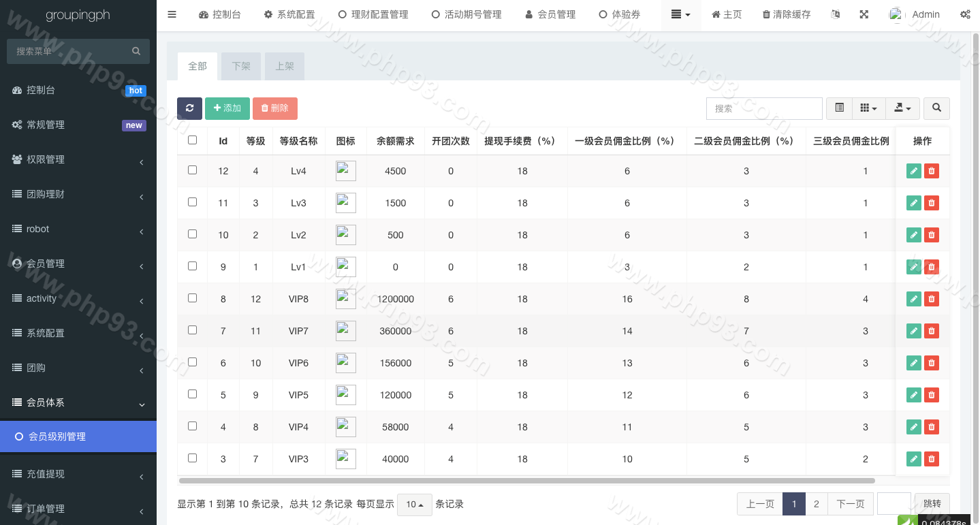The image size is (980, 525).
Task: Click trash icon for Lv2 row
Action: [932, 235]
